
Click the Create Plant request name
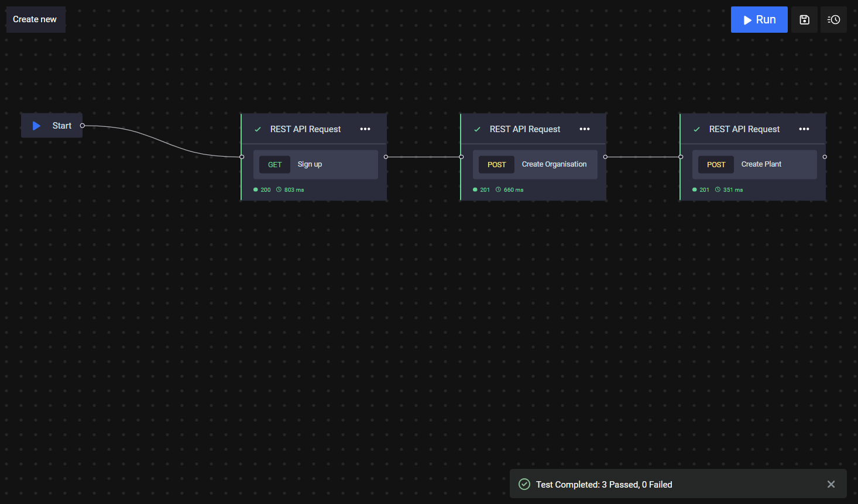(761, 164)
